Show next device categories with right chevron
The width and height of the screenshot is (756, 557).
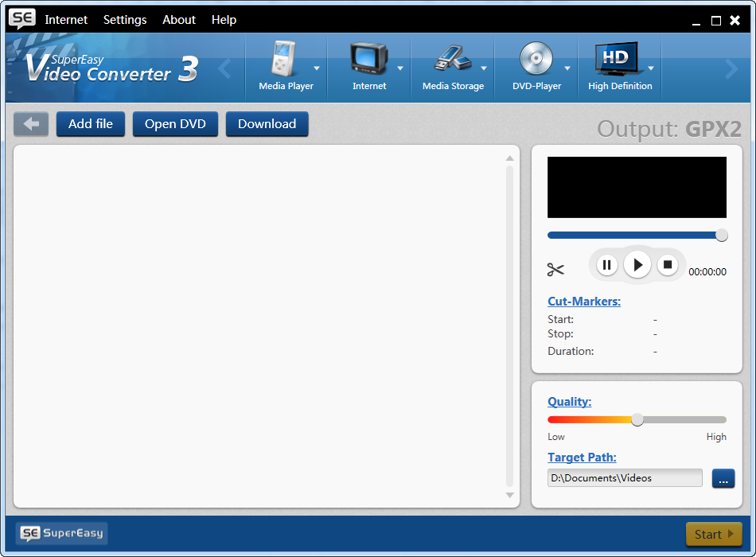(731, 69)
